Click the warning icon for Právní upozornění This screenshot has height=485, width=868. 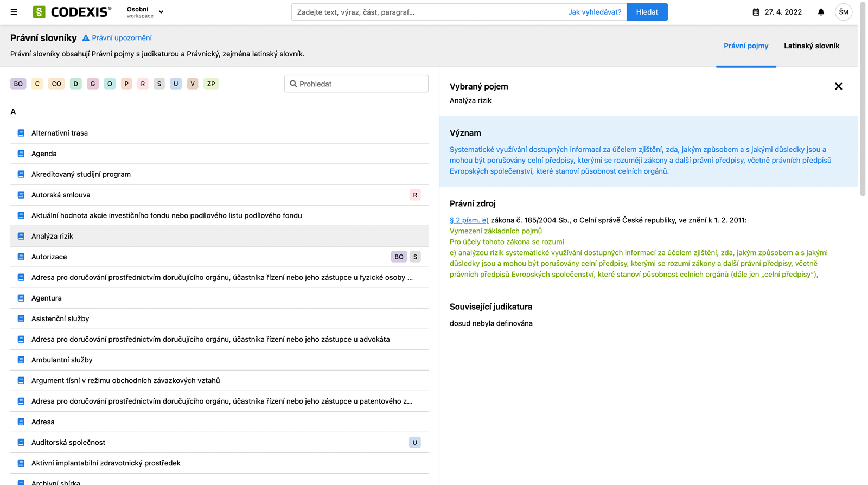click(x=86, y=38)
